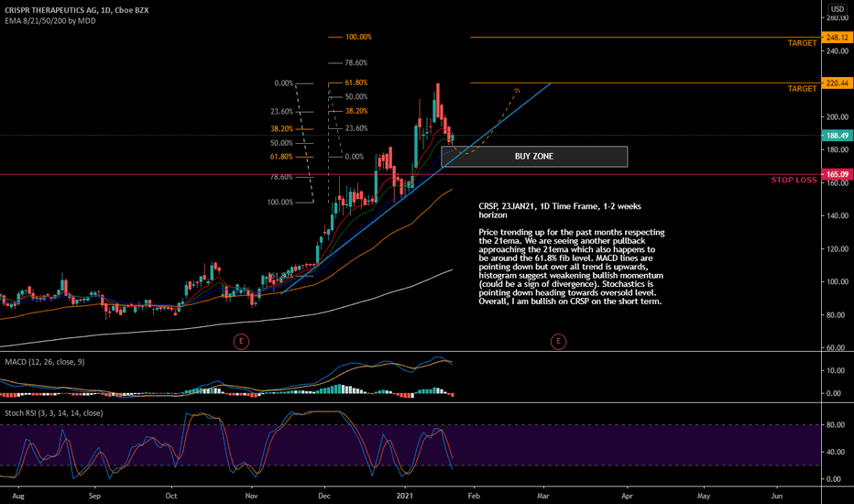
Task: Click the left orange 38.20% fib label
Action: tap(281, 129)
